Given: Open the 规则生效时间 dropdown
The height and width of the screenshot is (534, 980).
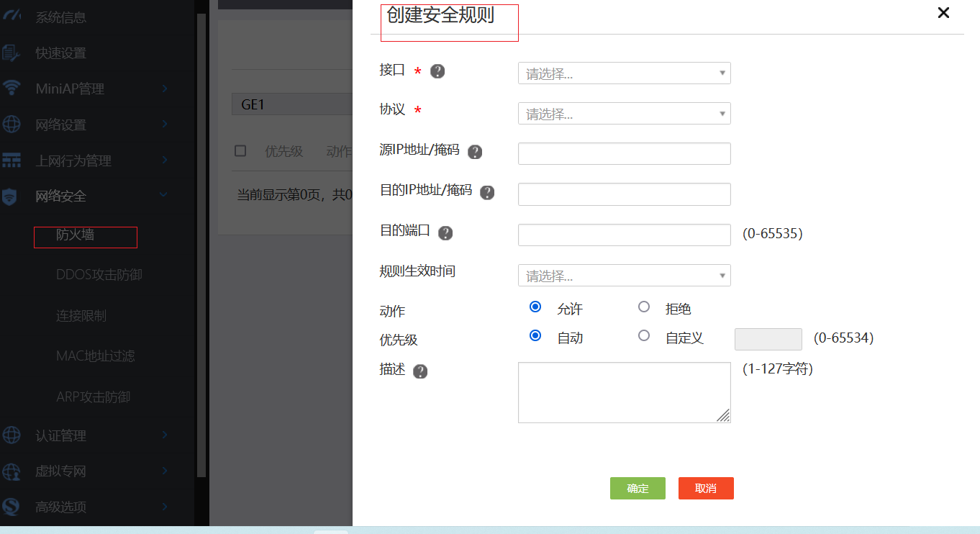Looking at the screenshot, I should coord(625,275).
